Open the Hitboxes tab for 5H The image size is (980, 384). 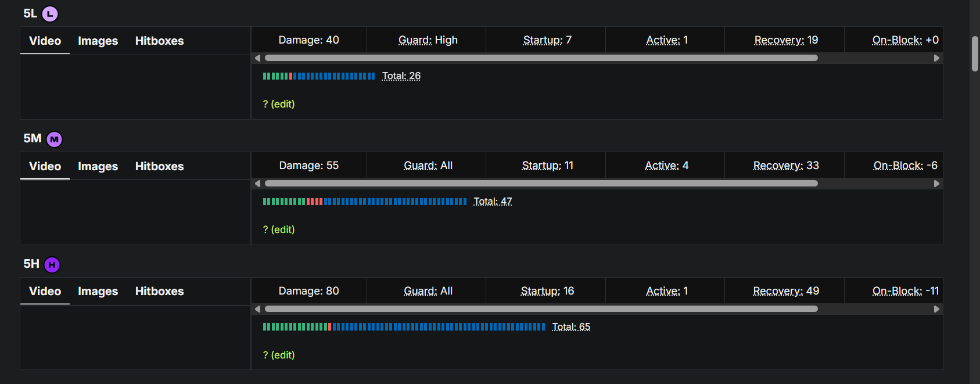click(x=159, y=291)
